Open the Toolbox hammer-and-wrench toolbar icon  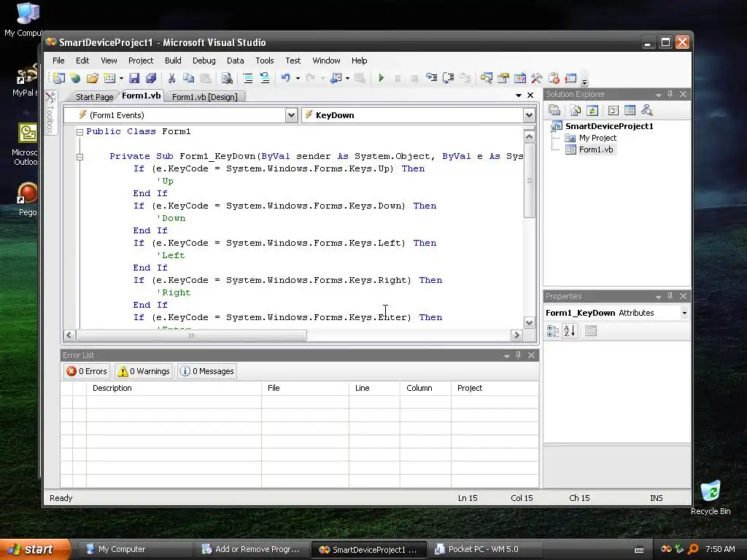pyautogui.click(x=536, y=78)
